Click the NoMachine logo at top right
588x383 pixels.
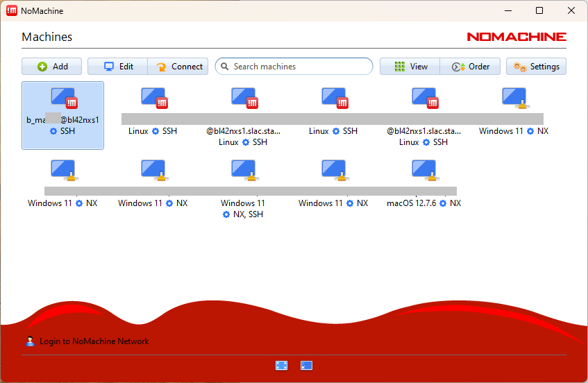point(516,37)
